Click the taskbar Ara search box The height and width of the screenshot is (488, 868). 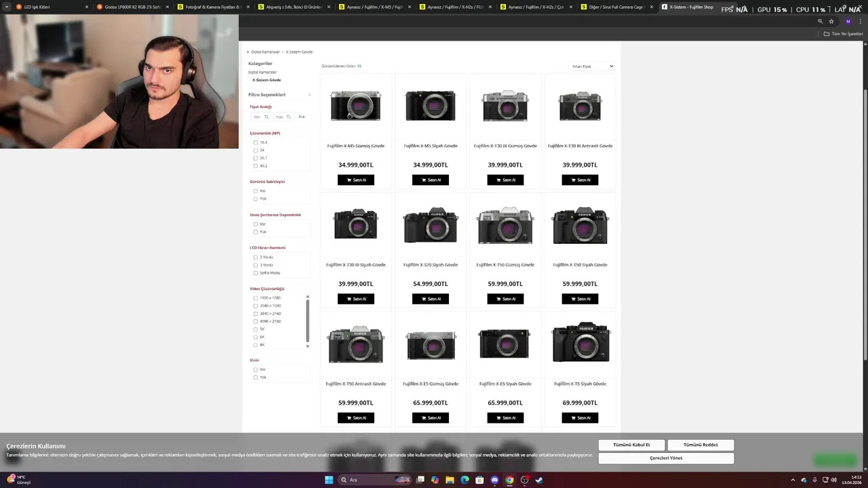click(x=374, y=480)
